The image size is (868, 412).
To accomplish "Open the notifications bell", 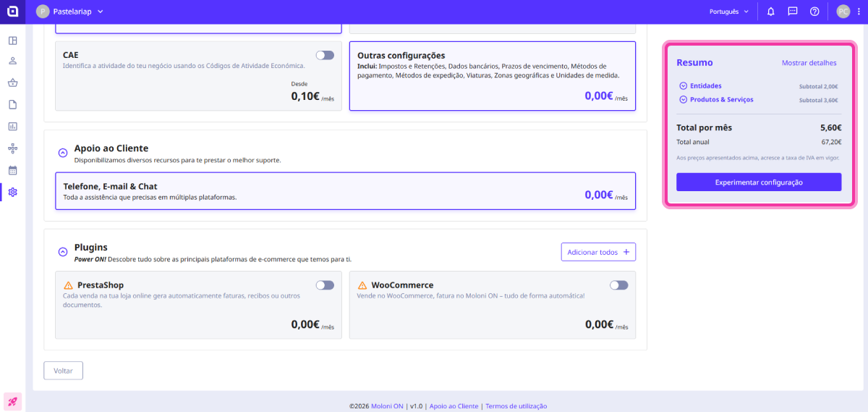I will (770, 12).
